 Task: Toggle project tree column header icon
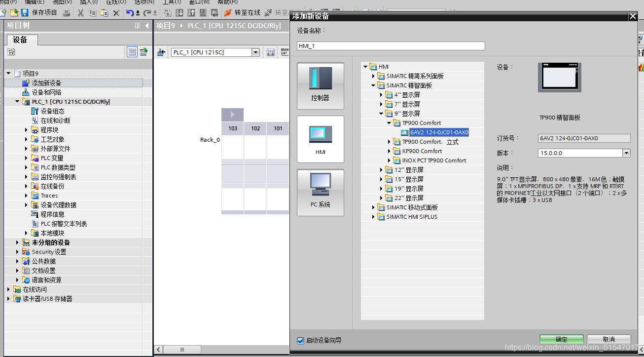(138, 26)
